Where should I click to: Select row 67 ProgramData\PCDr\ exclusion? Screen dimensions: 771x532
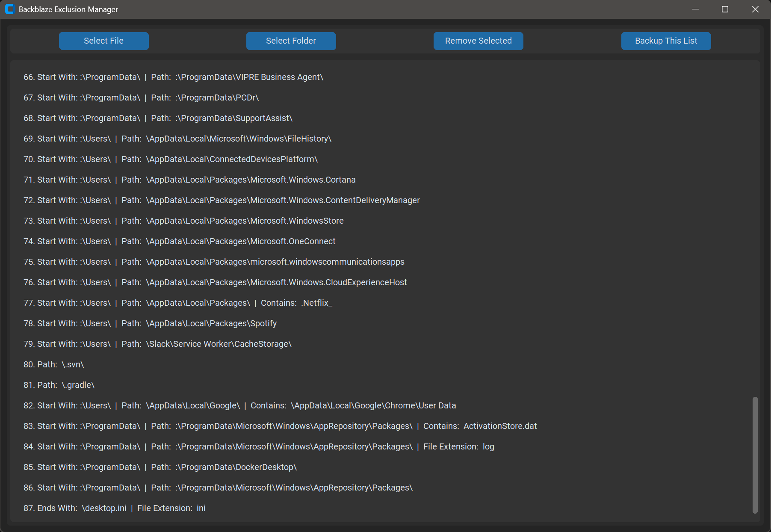coord(141,98)
